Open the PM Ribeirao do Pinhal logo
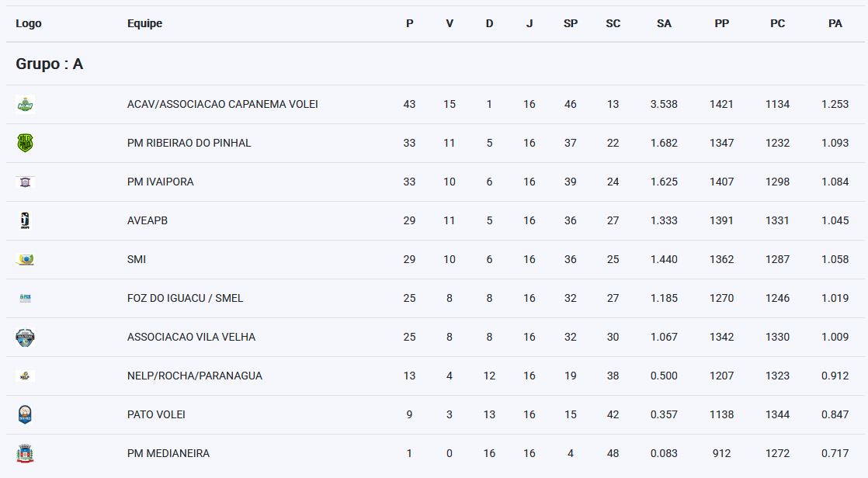The image size is (868, 478). point(25,143)
